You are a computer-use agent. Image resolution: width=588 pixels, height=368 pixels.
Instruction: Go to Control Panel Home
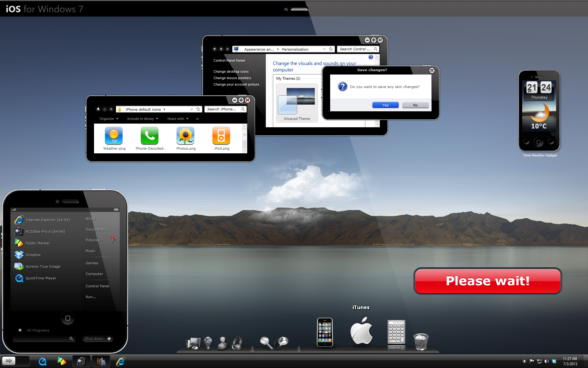tap(229, 60)
